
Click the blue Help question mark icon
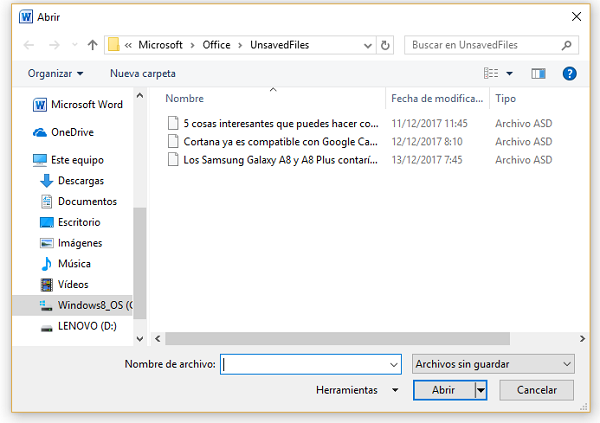pyautogui.click(x=569, y=73)
